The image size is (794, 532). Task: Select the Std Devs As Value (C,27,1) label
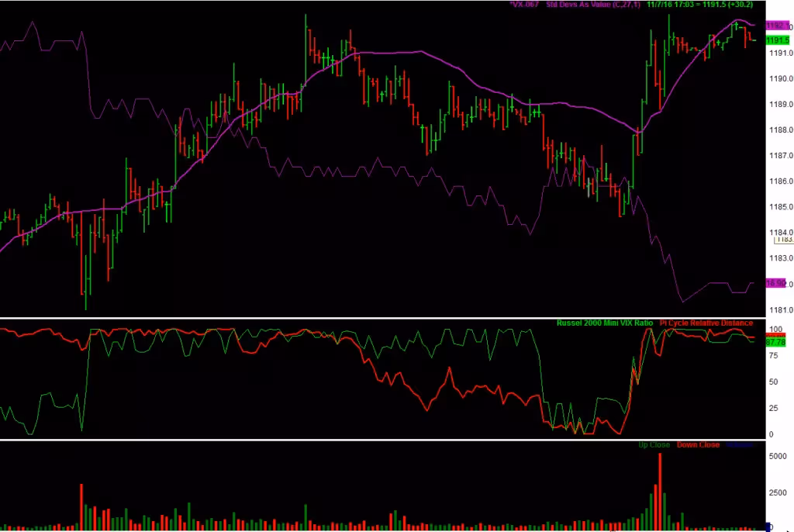pos(593,5)
